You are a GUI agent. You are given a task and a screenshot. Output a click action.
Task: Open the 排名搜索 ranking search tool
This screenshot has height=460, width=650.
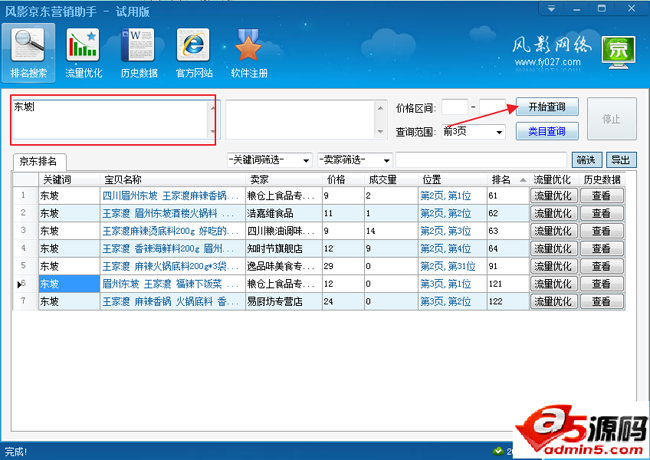click(28, 53)
